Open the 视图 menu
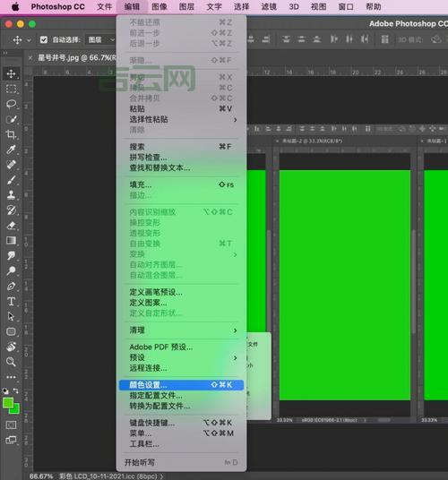448x480 pixels. click(x=318, y=7)
